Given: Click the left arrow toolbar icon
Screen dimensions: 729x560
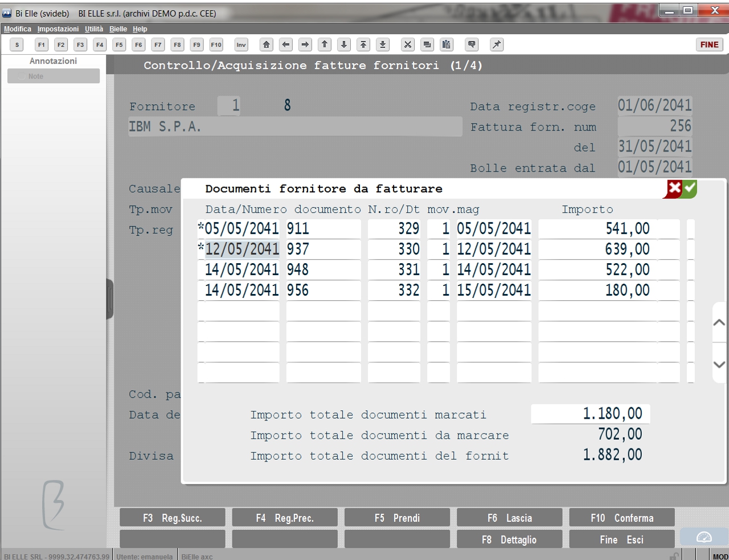Looking at the screenshot, I should pyautogui.click(x=286, y=44).
